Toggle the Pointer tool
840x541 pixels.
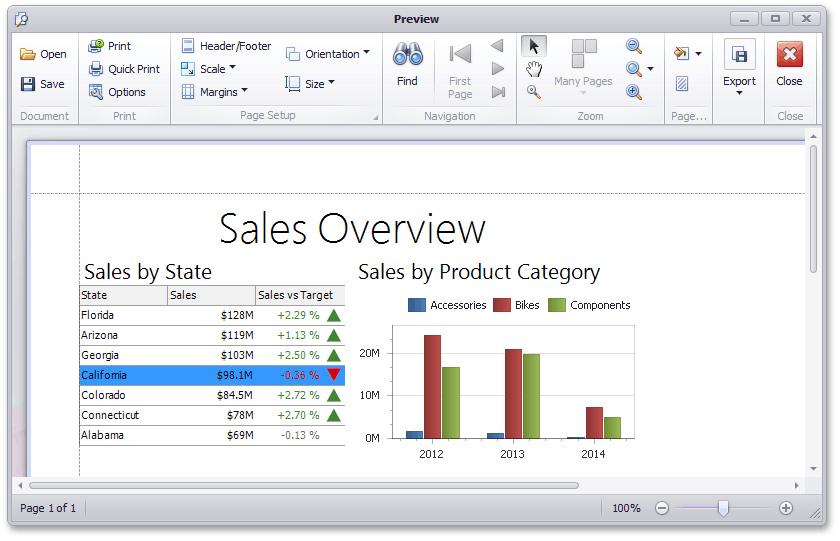tap(534, 46)
